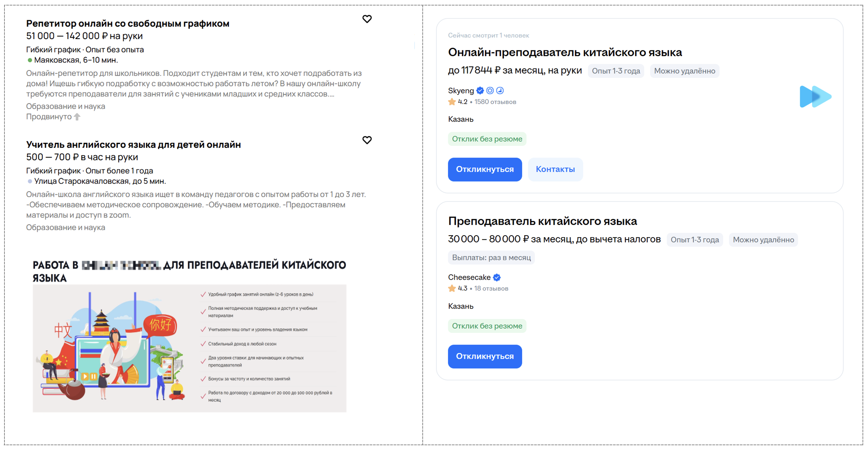This screenshot has width=868, height=450.
Task: Click the verified checkmark next to Cheesecake
Action: click(x=497, y=277)
